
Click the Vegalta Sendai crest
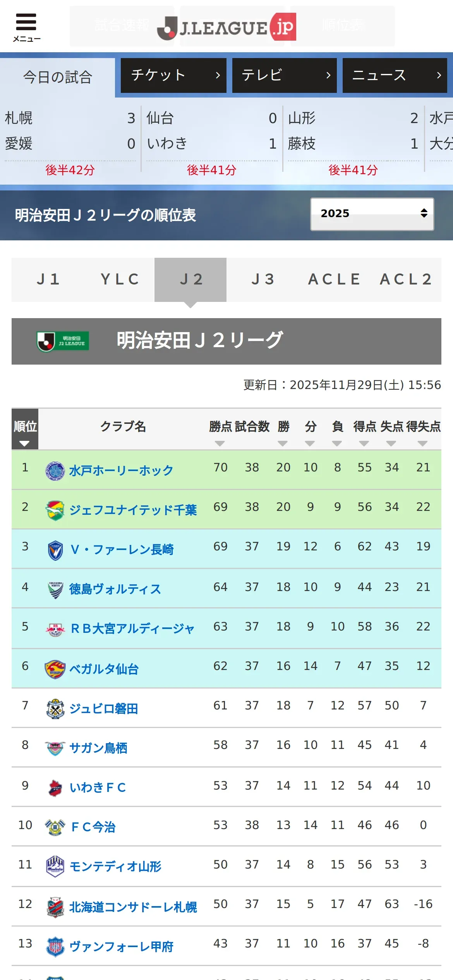click(x=55, y=669)
